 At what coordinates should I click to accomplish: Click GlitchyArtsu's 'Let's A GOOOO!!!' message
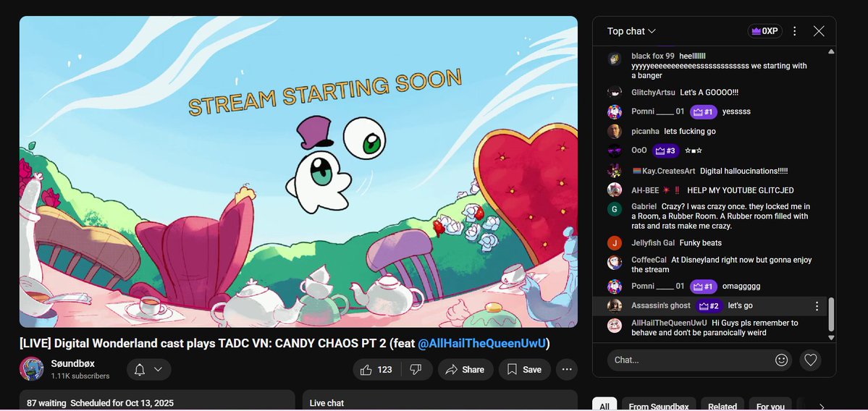coord(709,93)
